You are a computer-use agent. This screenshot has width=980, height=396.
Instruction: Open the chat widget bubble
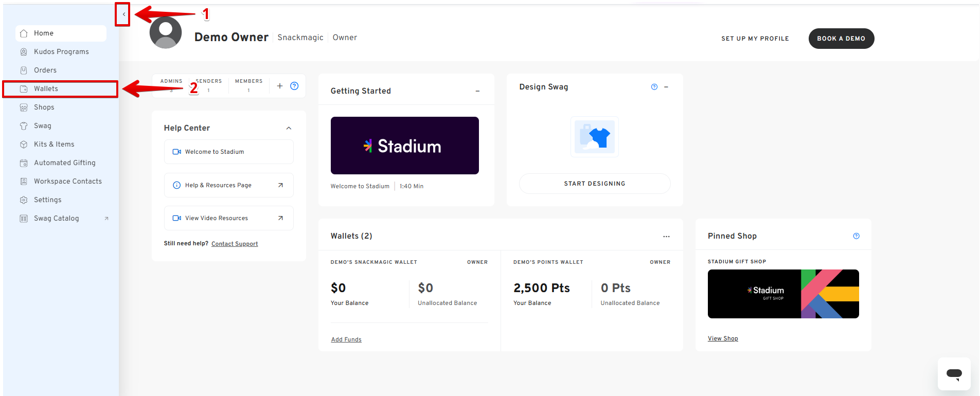click(x=954, y=374)
